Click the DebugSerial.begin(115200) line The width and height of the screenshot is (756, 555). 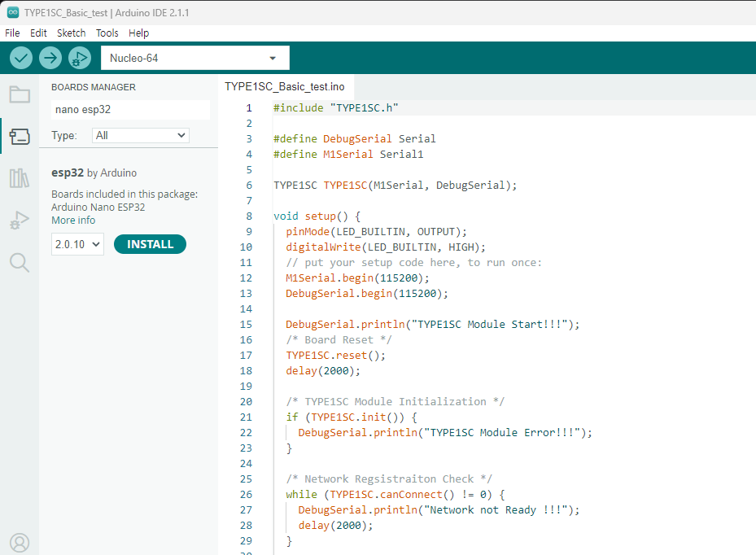[367, 294]
